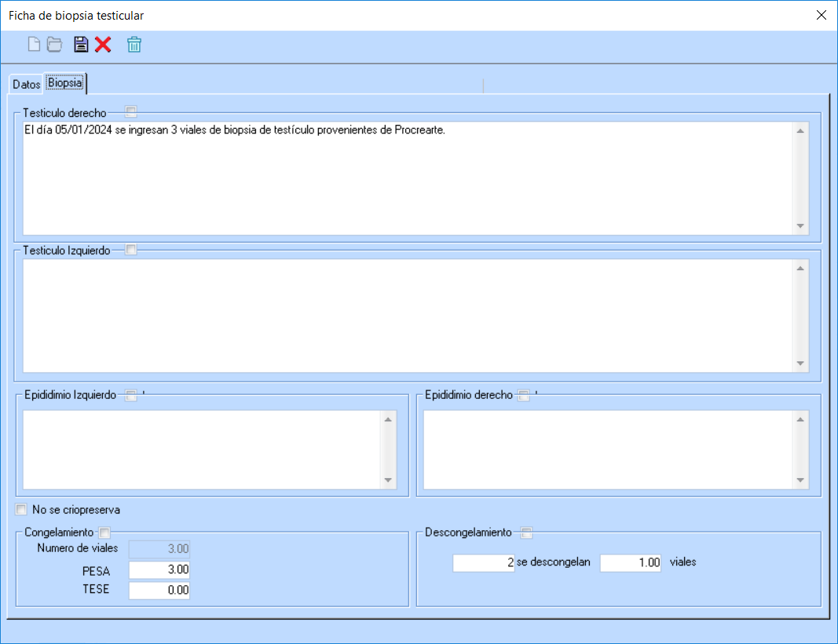The image size is (838, 644).
Task: Click the new blank record icon
Action: pyautogui.click(x=34, y=44)
